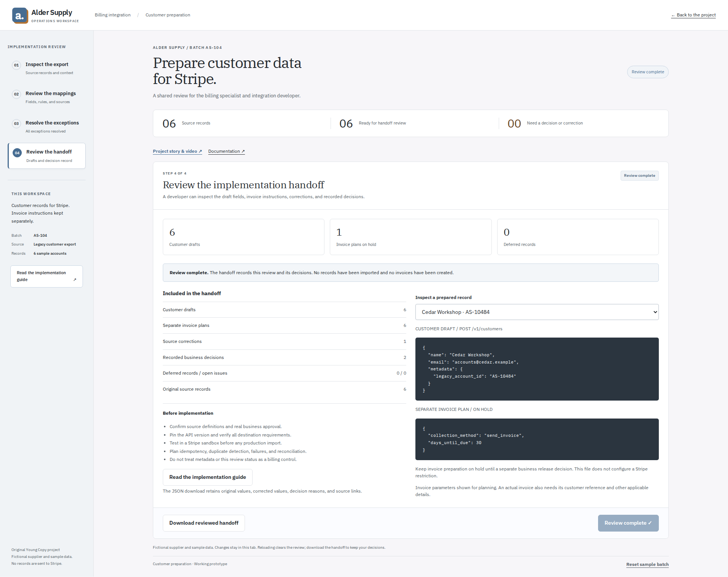
Task: Open the Inspect a prepared record dropdown
Action: (537, 312)
